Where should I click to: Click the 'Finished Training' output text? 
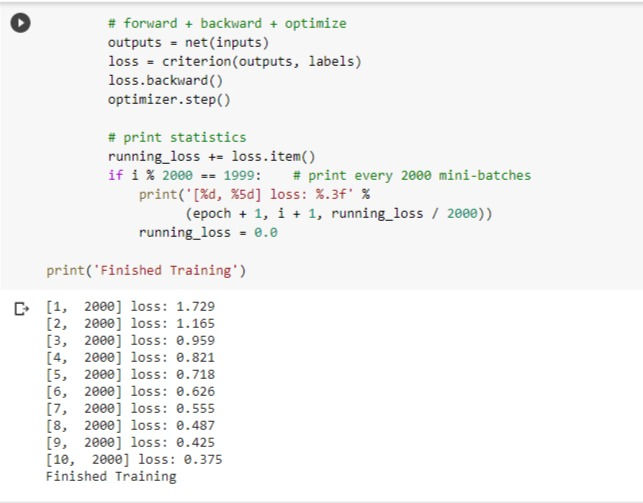(111, 476)
